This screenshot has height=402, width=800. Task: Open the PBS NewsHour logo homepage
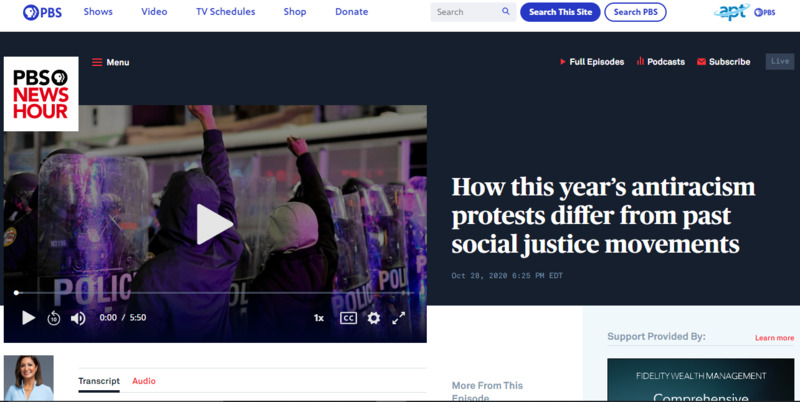click(41, 94)
